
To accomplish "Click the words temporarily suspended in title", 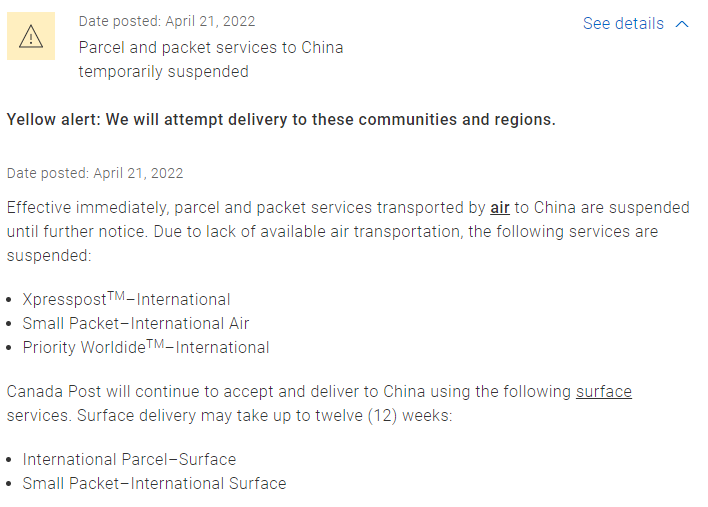I will coord(163,71).
